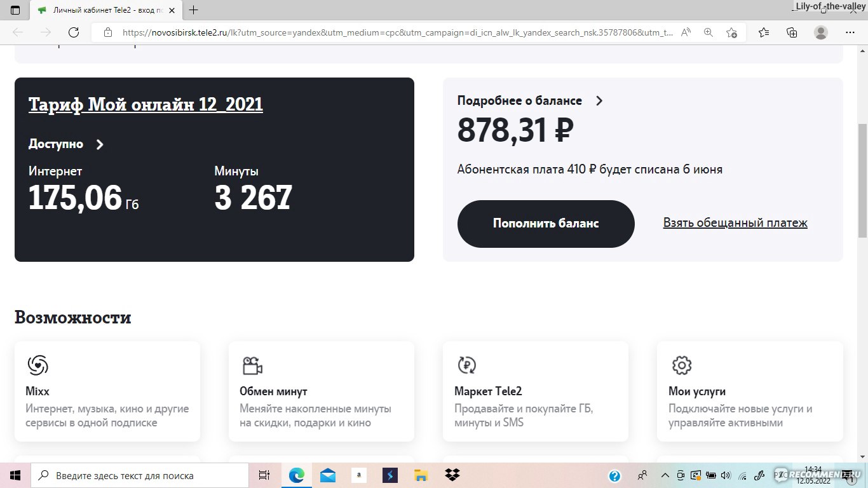This screenshot has width=868, height=488.
Task: Open Edge Collections
Action: tap(792, 32)
